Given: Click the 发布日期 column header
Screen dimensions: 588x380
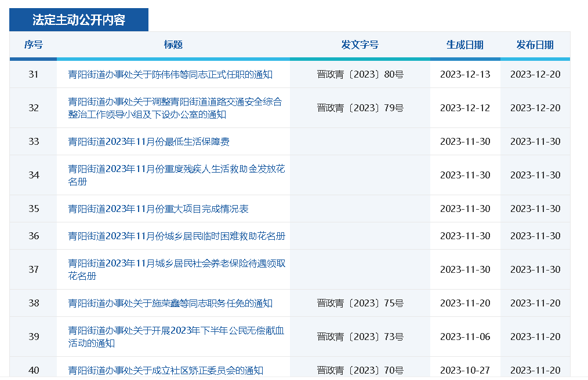Looking at the screenshot, I should coord(535,45).
